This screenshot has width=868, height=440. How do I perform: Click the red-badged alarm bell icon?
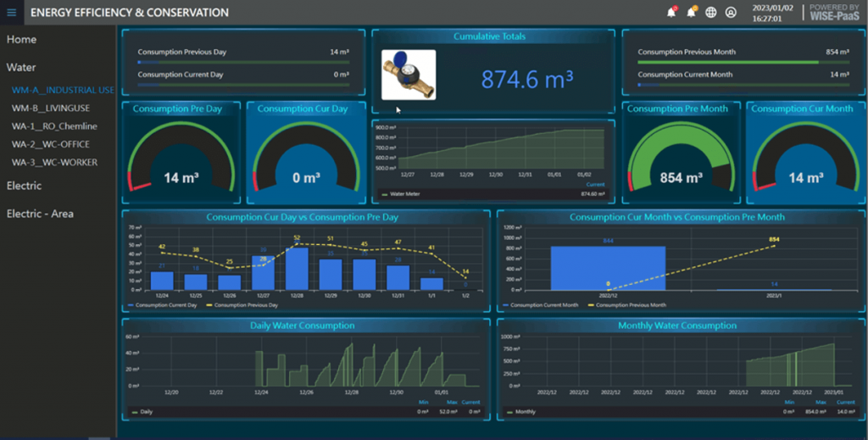671,13
